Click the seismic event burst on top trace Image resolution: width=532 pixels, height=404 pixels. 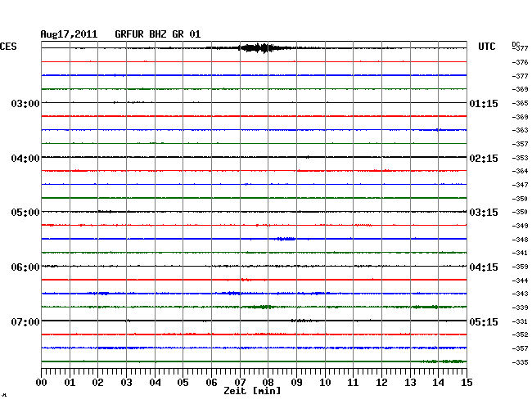258,48
